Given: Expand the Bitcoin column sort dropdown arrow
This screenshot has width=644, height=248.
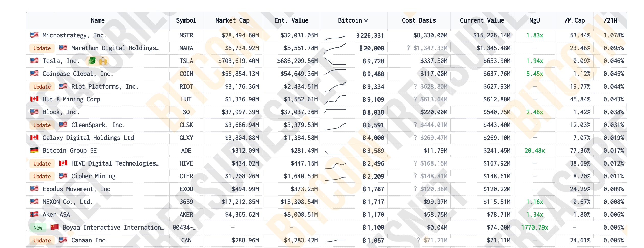Looking at the screenshot, I should 366,20.
